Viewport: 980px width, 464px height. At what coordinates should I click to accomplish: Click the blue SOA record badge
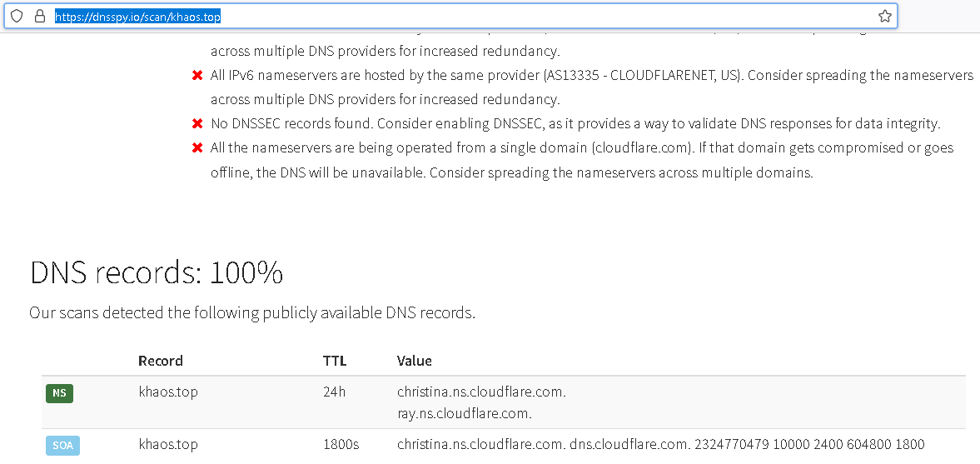[62, 446]
